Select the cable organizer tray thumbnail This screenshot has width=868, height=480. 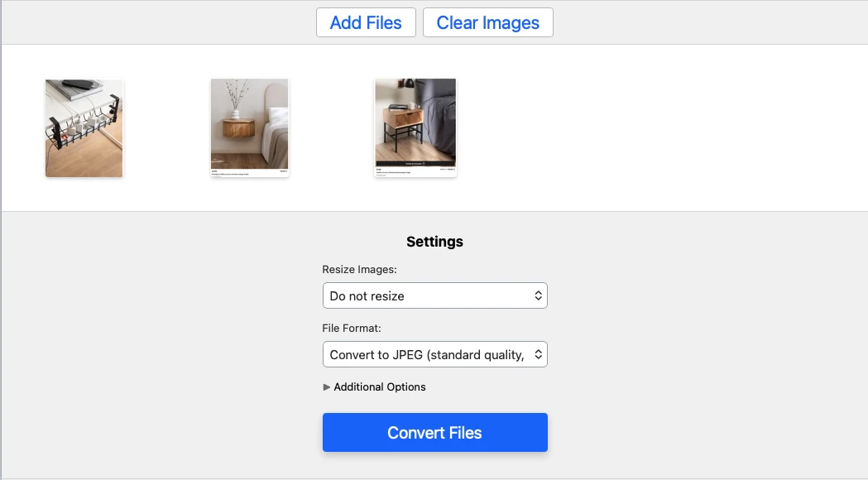click(84, 127)
